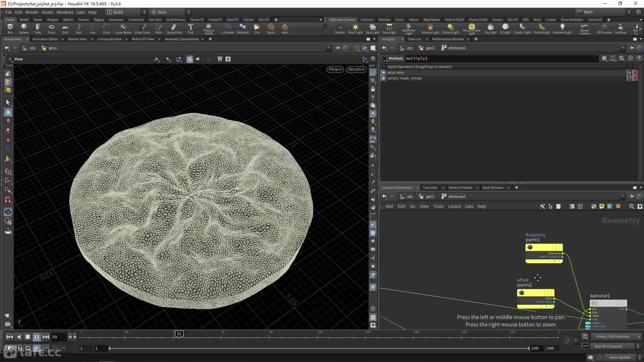
Task: Toggle Auto Update mode
Action: (x=620, y=357)
